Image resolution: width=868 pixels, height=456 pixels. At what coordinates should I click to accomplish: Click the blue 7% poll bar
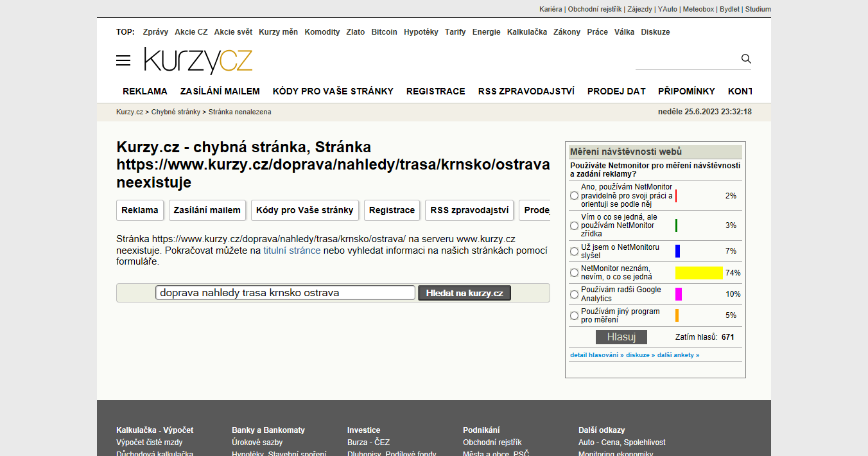(677, 251)
